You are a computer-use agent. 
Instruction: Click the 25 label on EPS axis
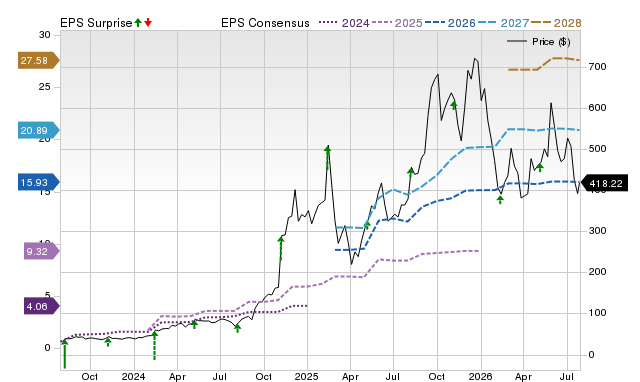point(44,87)
